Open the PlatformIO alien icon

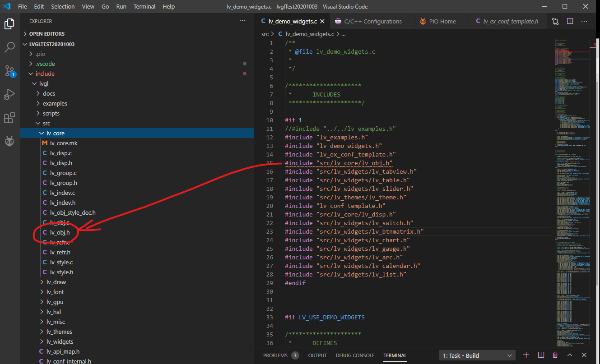(x=9, y=142)
